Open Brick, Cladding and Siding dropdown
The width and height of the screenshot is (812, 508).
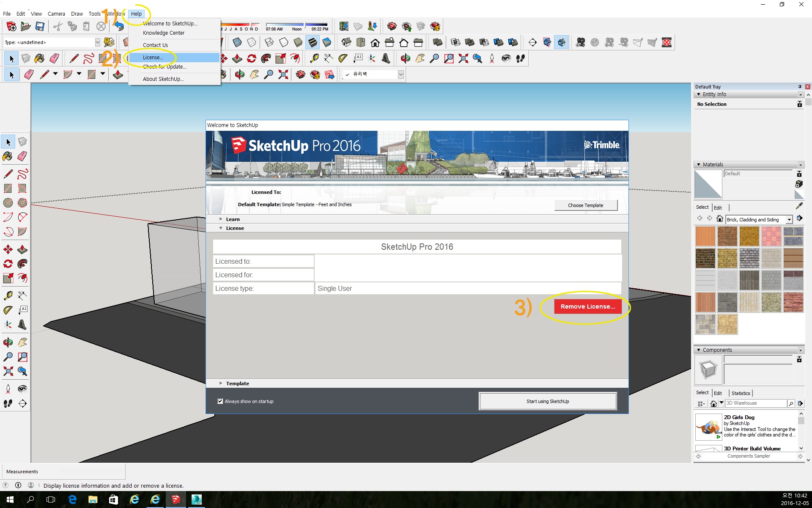pyautogui.click(x=789, y=220)
